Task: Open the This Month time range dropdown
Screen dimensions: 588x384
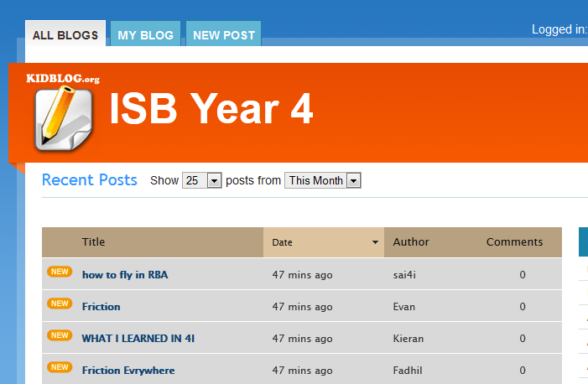Action: pos(322,180)
